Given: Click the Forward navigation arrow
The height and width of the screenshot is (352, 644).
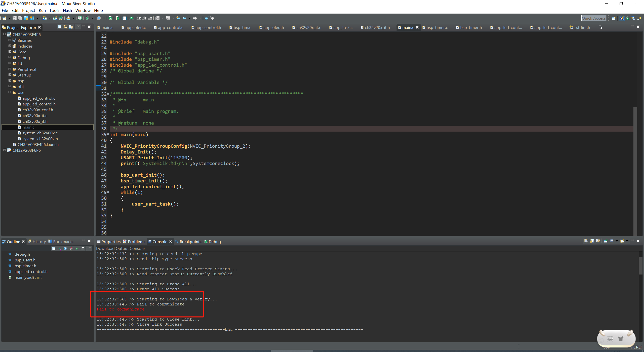Looking at the screenshot, I should pyautogui.click(x=195, y=18).
